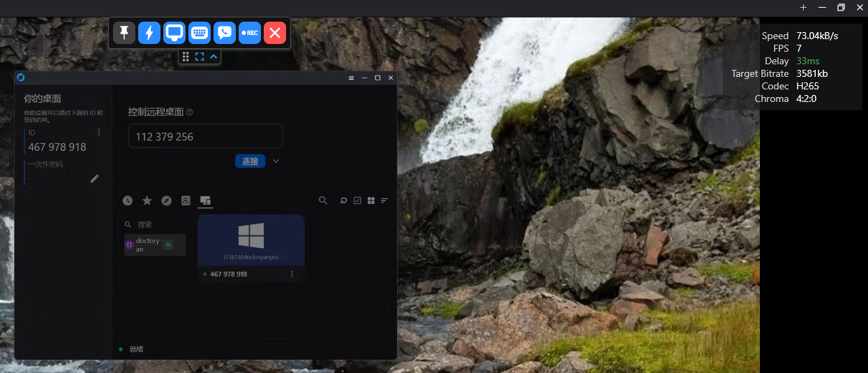Screen dimensions: 868x373
Task: Open the chat and voice call icon
Action: coord(225,33)
